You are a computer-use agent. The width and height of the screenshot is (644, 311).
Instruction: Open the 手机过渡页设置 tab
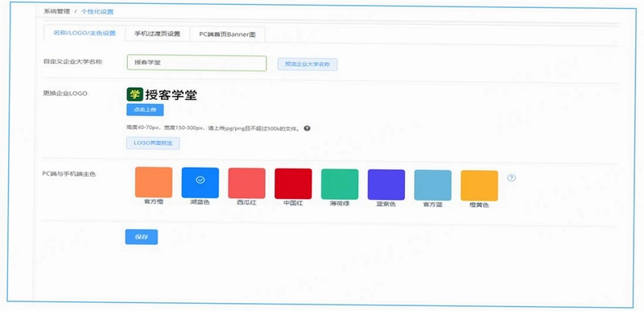(x=157, y=34)
